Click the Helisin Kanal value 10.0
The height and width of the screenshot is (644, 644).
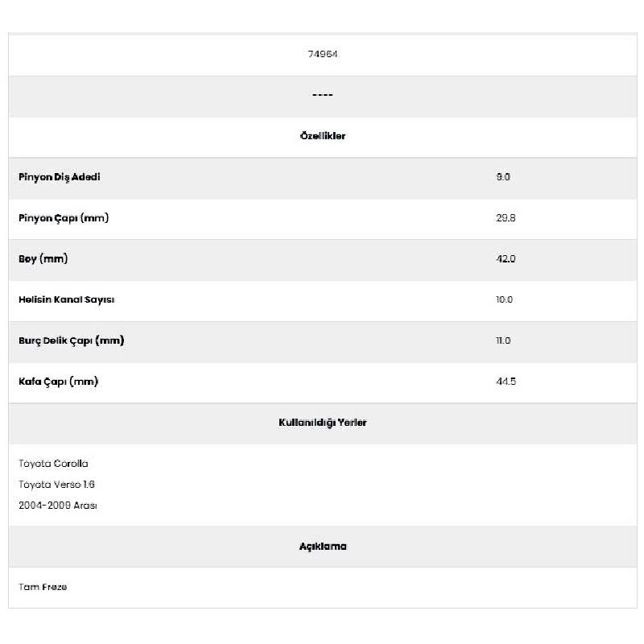pyautogui.click(x=504, y=299)
